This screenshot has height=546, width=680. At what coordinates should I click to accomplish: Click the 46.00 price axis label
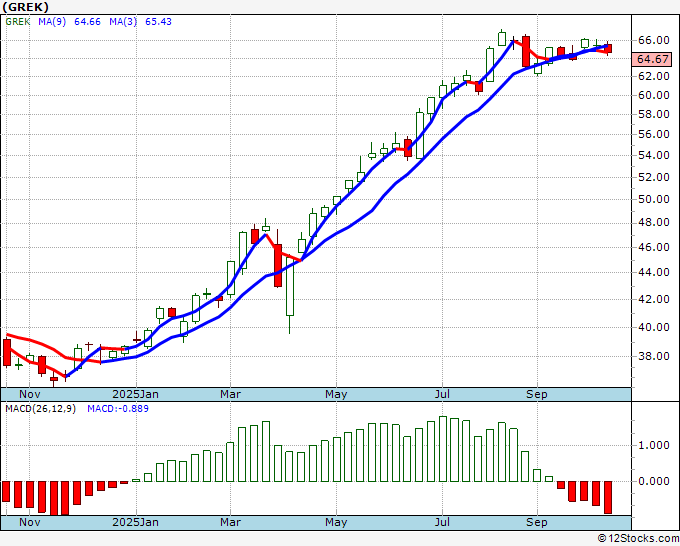click(x=654, y=247)
